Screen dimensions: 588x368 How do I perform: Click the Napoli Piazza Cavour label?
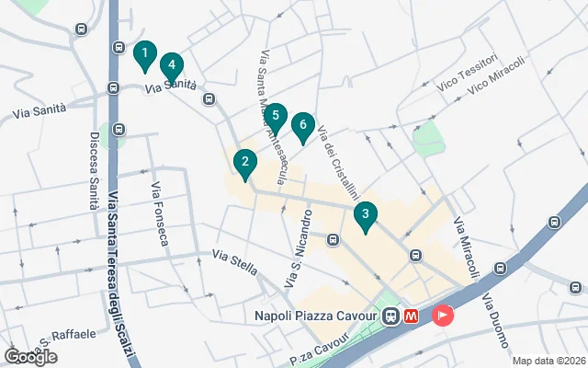pyautogui.click(x=315, y=316)
